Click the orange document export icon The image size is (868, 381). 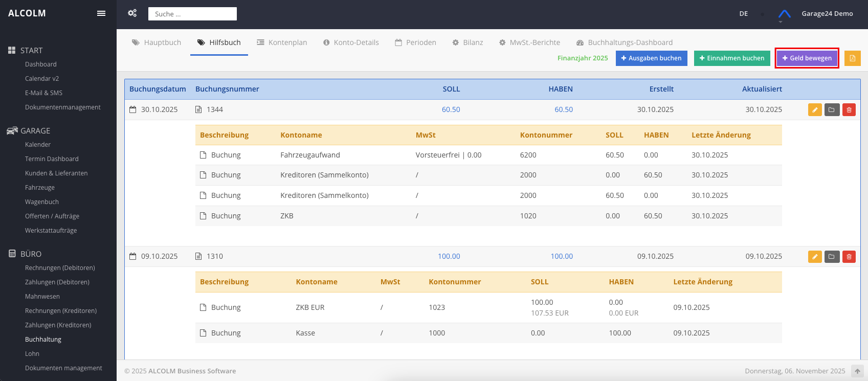tap(852, 58)
